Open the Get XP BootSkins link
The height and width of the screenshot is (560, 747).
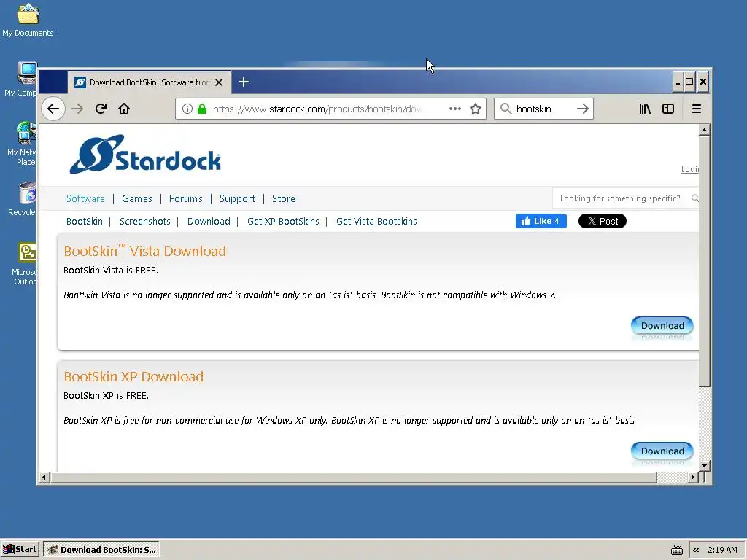[x=283, y=222]
